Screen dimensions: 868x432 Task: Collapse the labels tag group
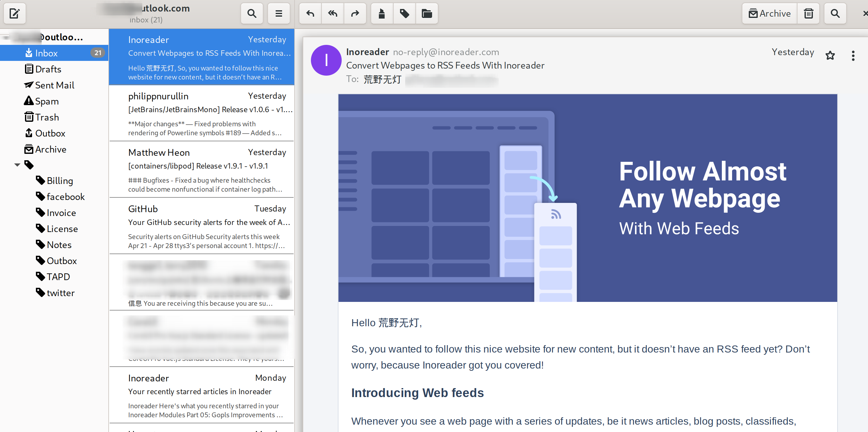point(17,165)
